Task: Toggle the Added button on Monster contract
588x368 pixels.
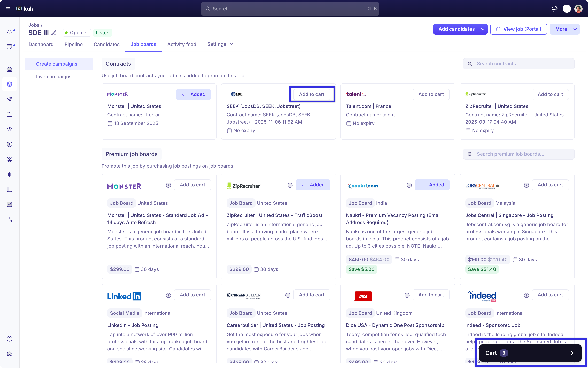Action: point(194,94)
